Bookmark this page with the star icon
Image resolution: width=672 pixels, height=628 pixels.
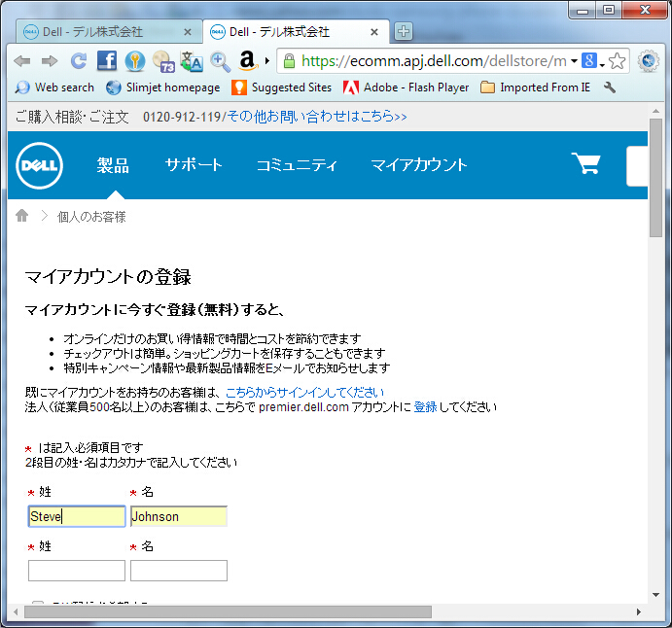618,61
